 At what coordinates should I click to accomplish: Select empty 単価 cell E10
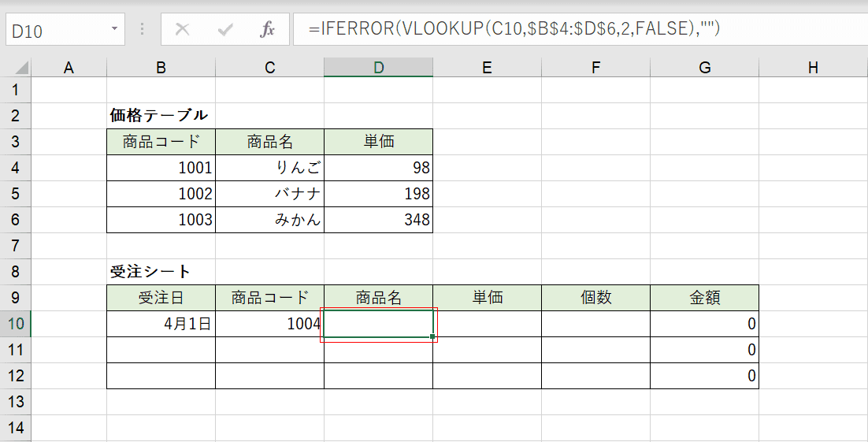point(487,324)
